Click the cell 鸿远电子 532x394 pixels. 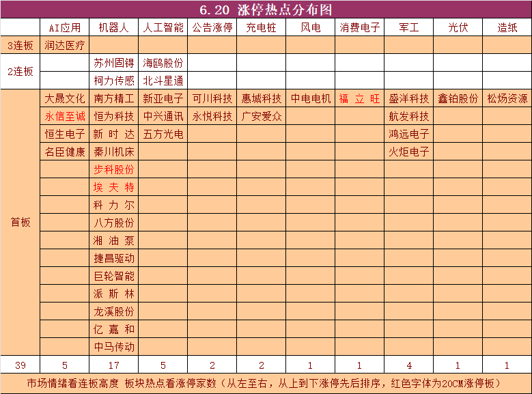(409, 134)
